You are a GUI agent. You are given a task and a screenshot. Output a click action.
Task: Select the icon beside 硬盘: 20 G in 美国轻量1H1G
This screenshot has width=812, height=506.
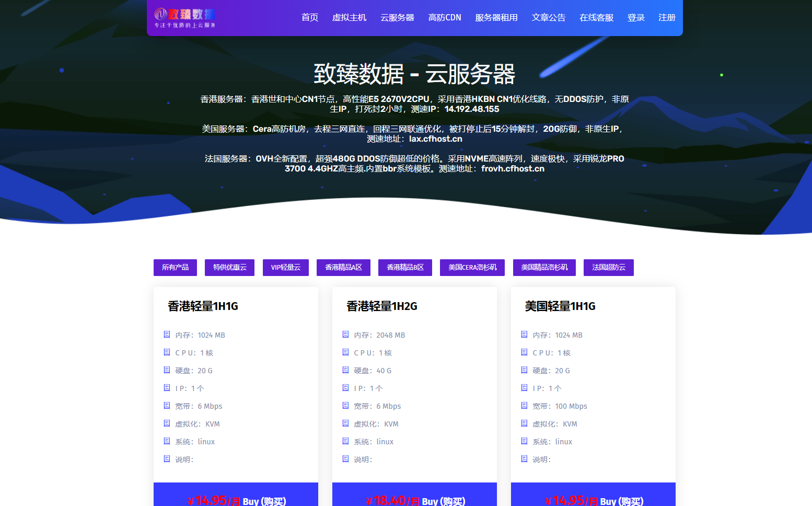[x=524, y=370]
